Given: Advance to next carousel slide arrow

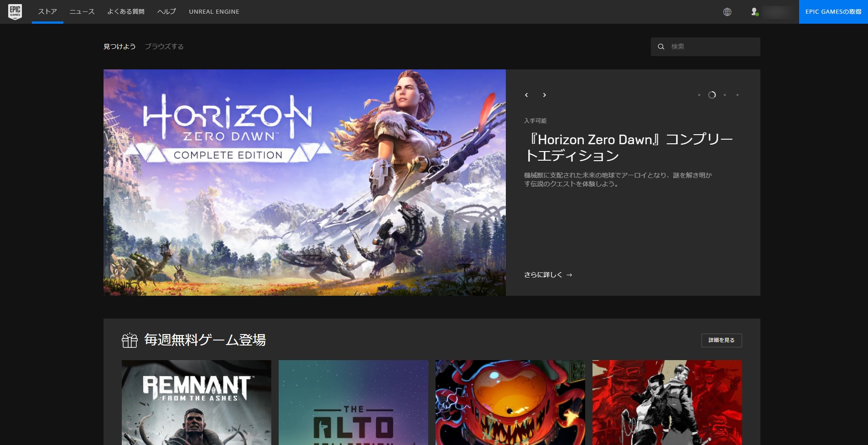Looking at the screenshot, I should 544,95.
